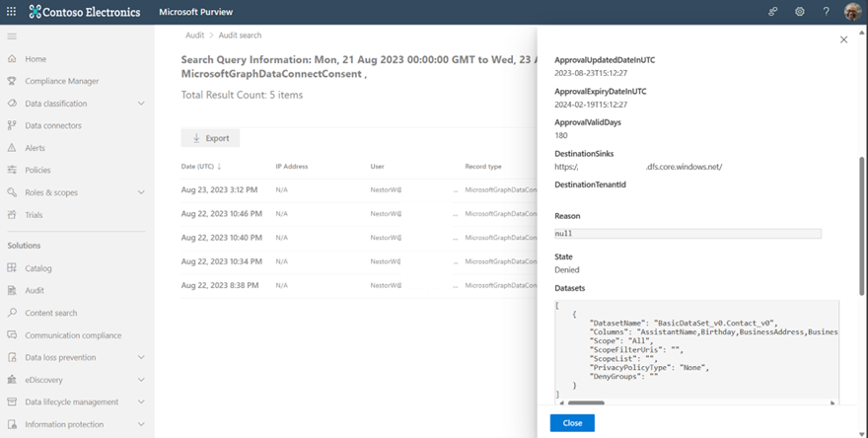Open the network connections header icon
868x438 pixels.
tap(772, 11)
